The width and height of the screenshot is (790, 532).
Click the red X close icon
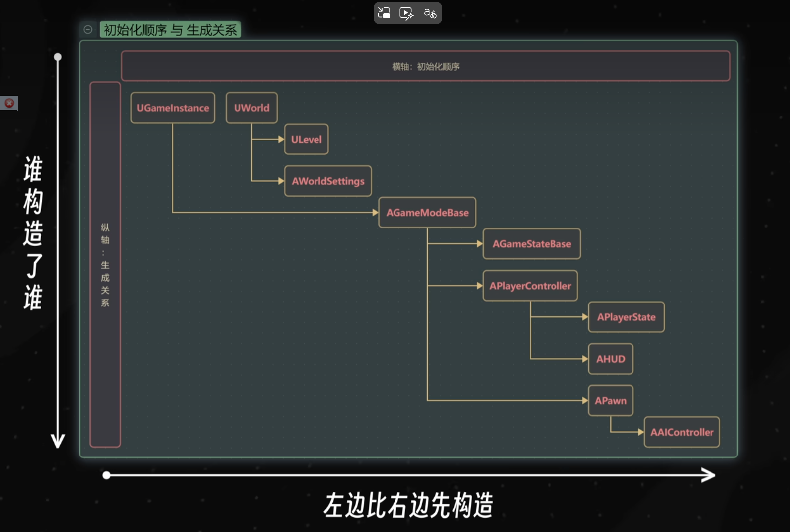9,103
